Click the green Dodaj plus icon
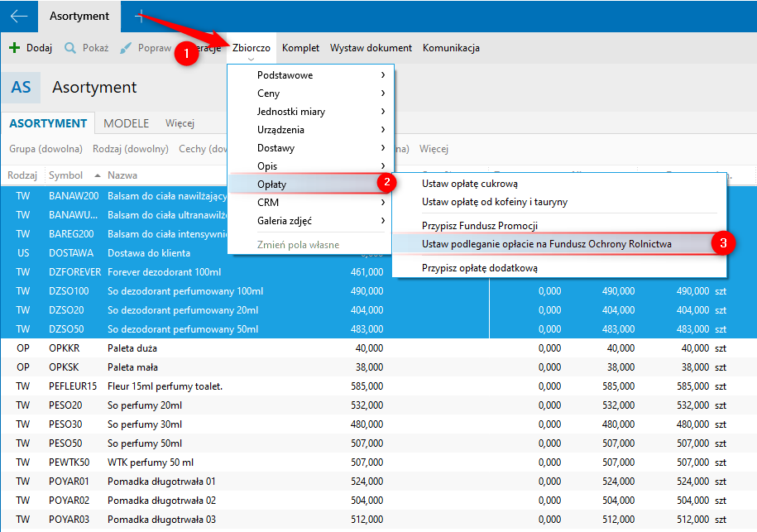This screenshot has height=532, width=757. (14, 48)
